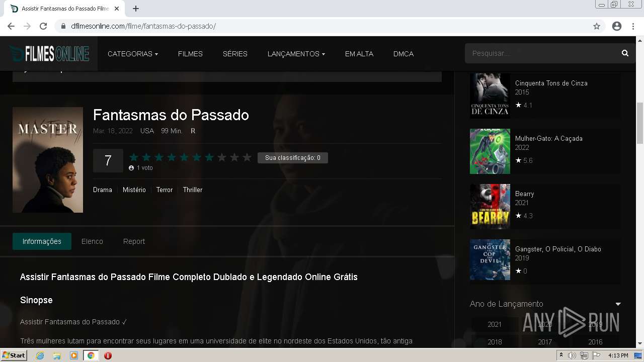
Task: Click the Mistério genre link
Action: [x=134, y=190]
